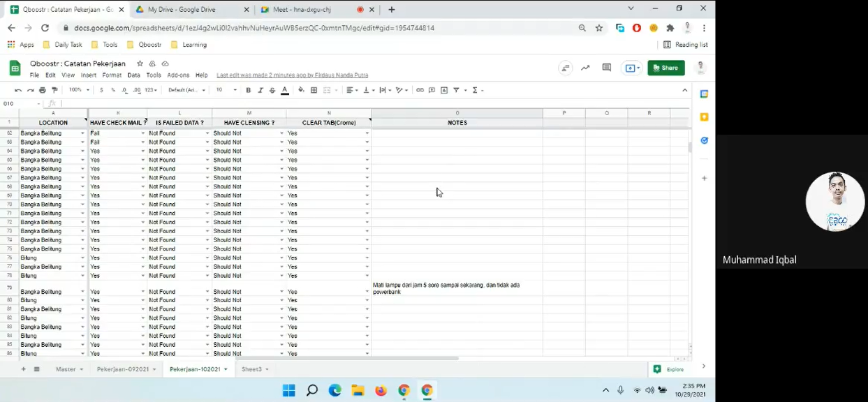Open the comment history icon
868x402 pixels.
pos(606,68)
